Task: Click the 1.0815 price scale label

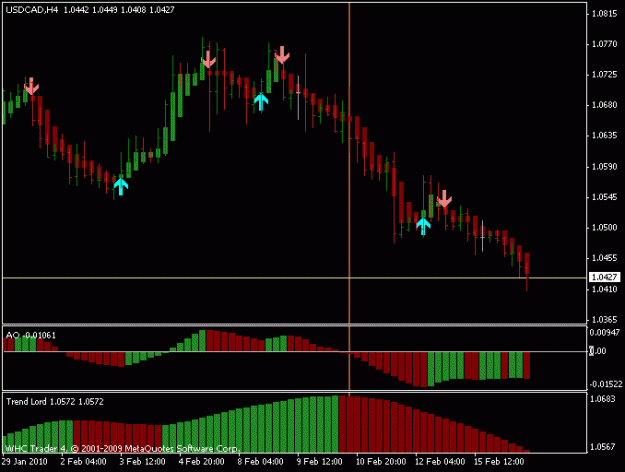Action: (x=604, y=14)
